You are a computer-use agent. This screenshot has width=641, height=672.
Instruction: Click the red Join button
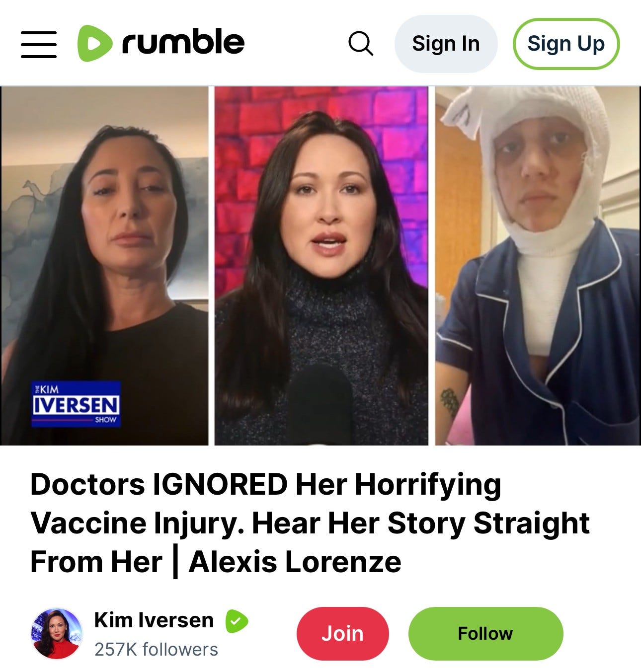(342, 634)
